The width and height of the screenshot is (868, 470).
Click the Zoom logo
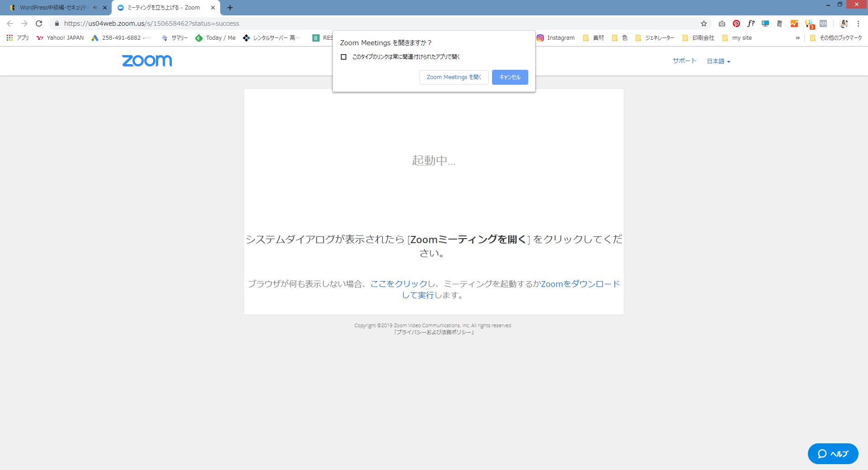(x=147, y=61)
